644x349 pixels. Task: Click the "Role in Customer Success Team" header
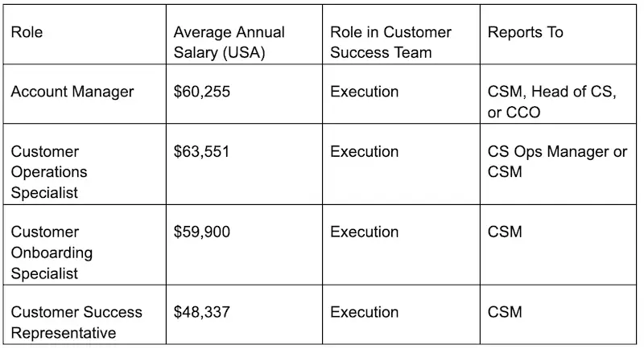(390, 43)
